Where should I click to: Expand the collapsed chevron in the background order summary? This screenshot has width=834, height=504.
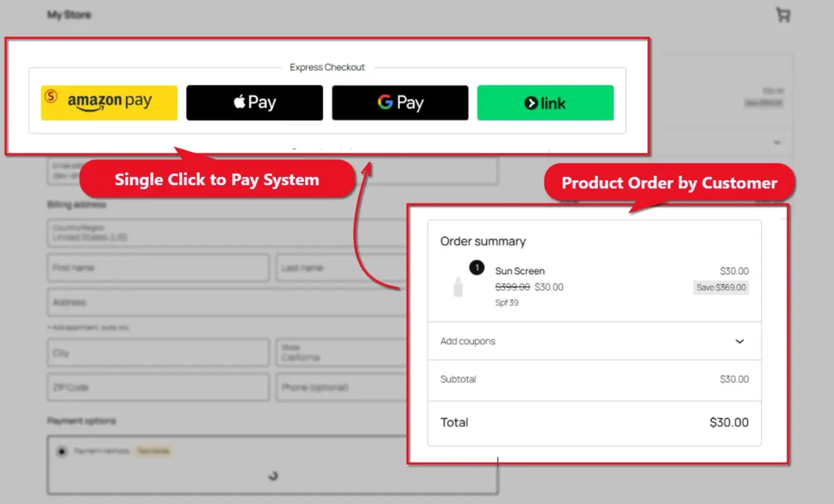[777, 143]
